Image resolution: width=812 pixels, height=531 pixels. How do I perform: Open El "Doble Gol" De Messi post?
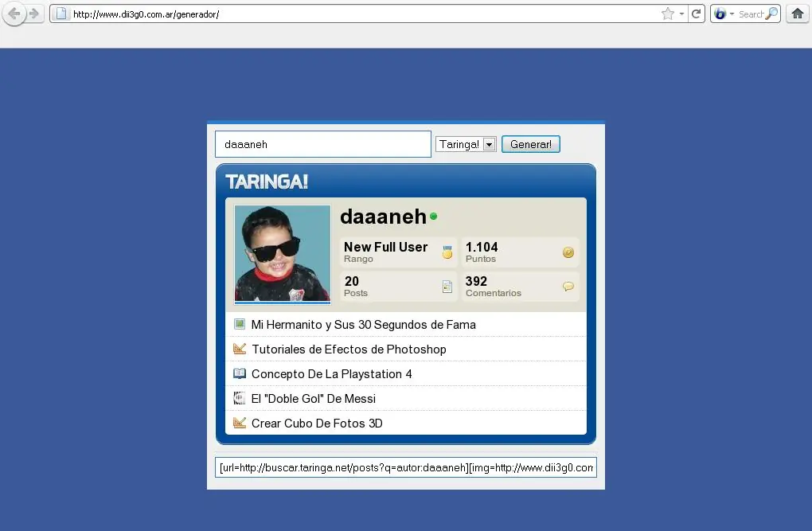pyautogui.click(x=314, y=398)
